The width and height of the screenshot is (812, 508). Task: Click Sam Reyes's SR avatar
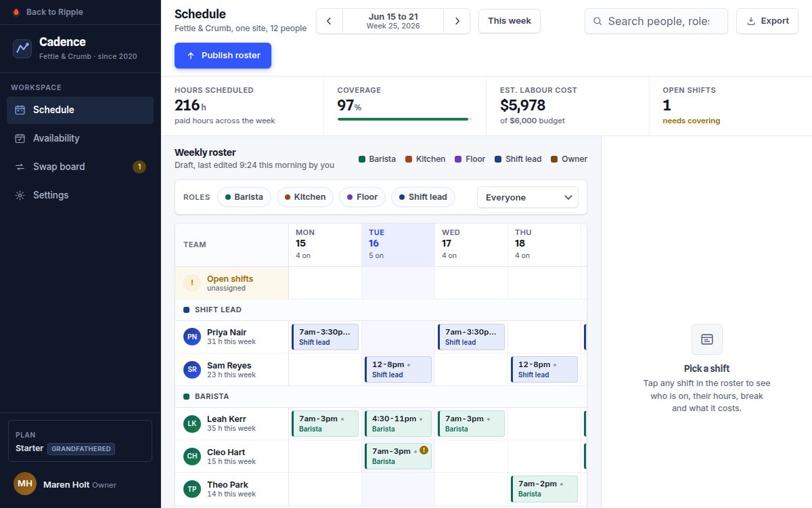pos(192,369)
